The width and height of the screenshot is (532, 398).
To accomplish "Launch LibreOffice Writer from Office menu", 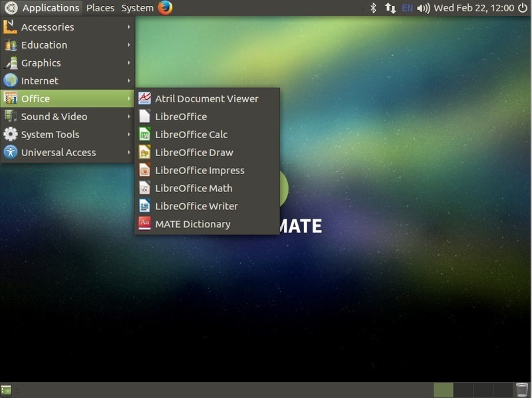I will [196, 206].
